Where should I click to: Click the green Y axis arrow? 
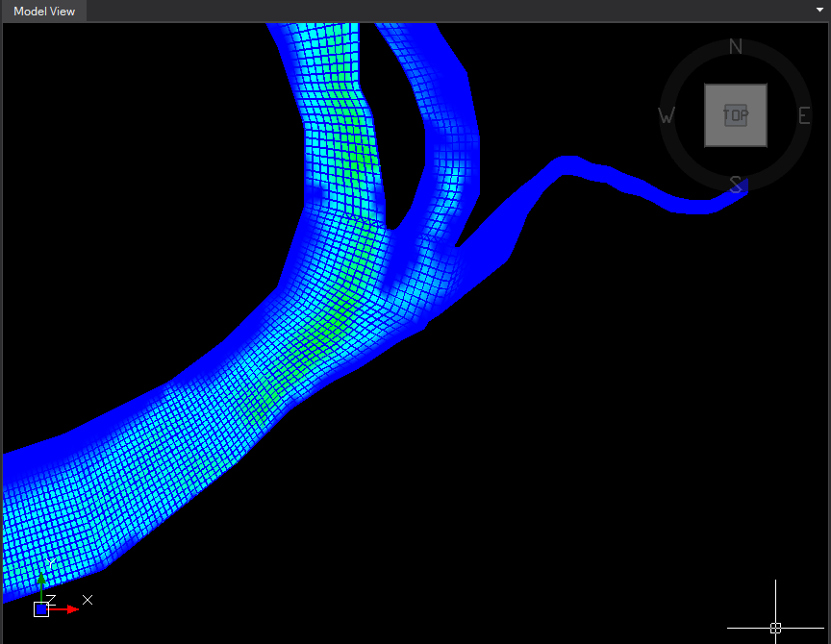pos(41,586)
